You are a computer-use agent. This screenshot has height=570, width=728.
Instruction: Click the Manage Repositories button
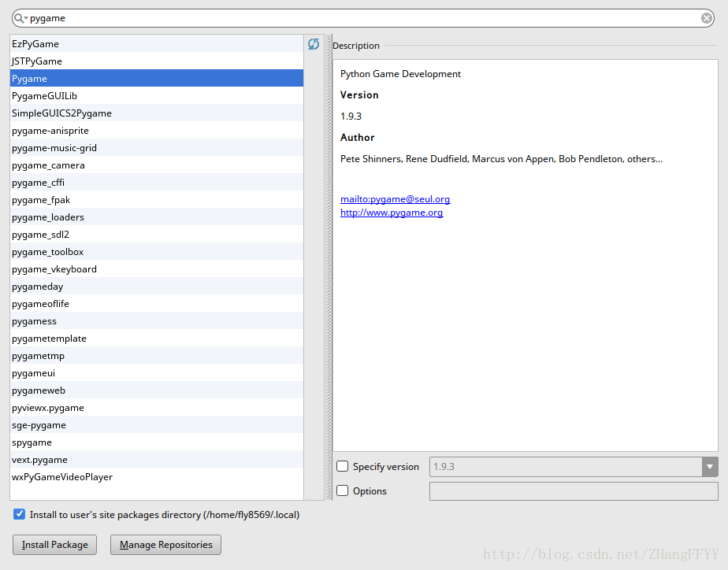(165, 545)
